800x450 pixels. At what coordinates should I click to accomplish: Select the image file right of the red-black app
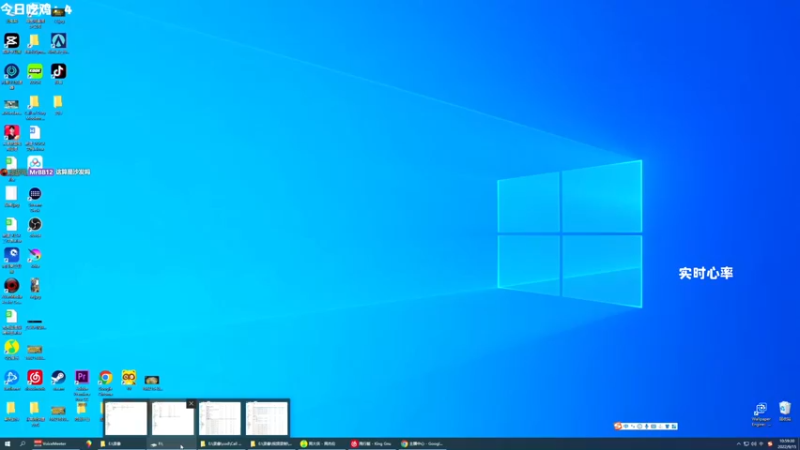click(35, 286)
